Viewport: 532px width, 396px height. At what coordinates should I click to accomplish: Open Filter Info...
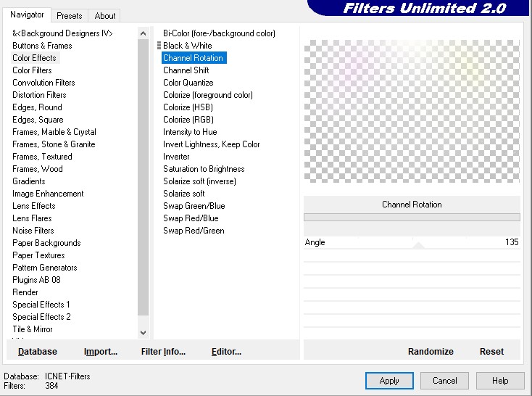(x=163, y=352)
